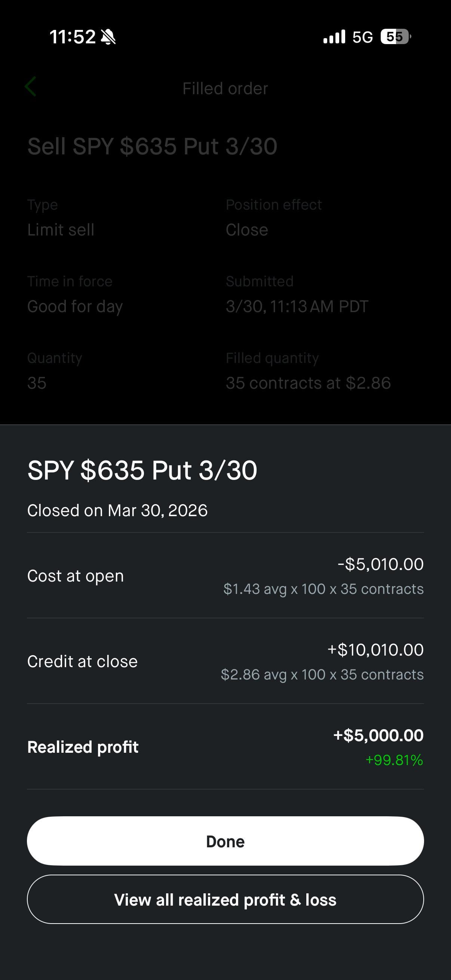451x980 pixels.
Task: Select the Realized profit row
Action: 225,747
